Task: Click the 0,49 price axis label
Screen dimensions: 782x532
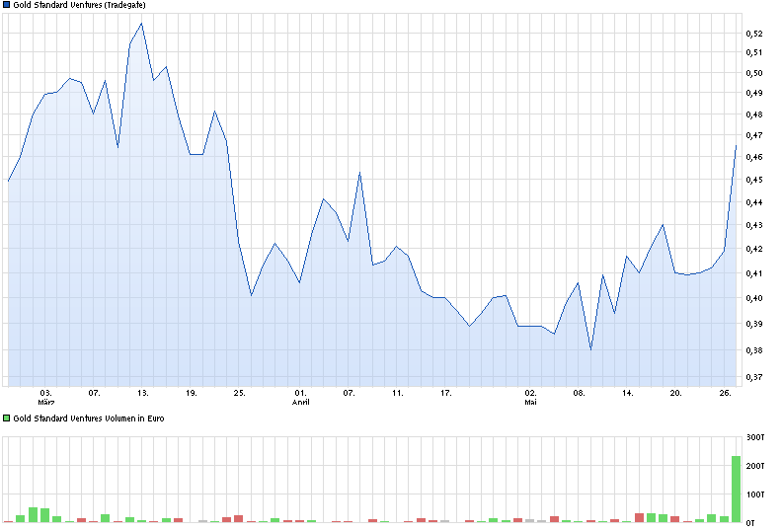Action: point(754,93)
